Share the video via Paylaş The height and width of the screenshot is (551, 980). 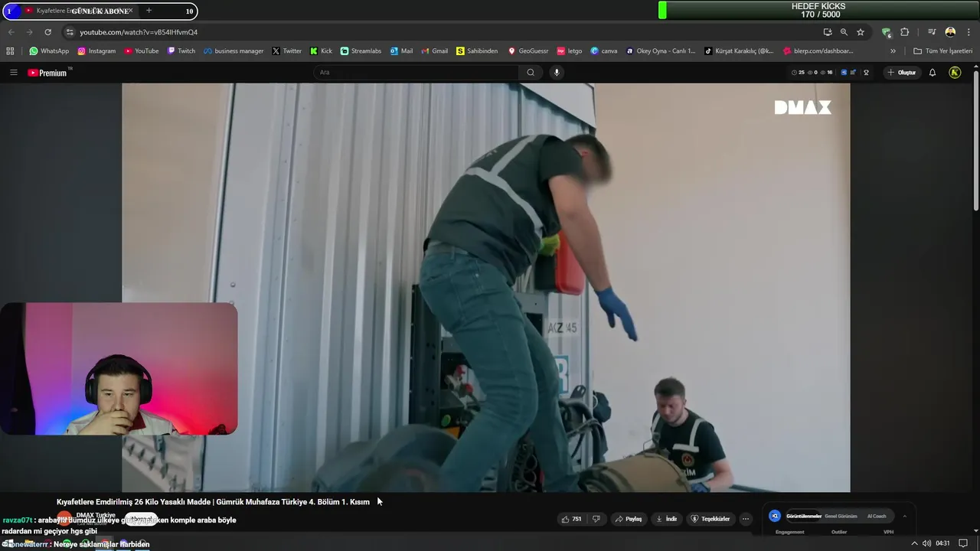coord(629,519)
